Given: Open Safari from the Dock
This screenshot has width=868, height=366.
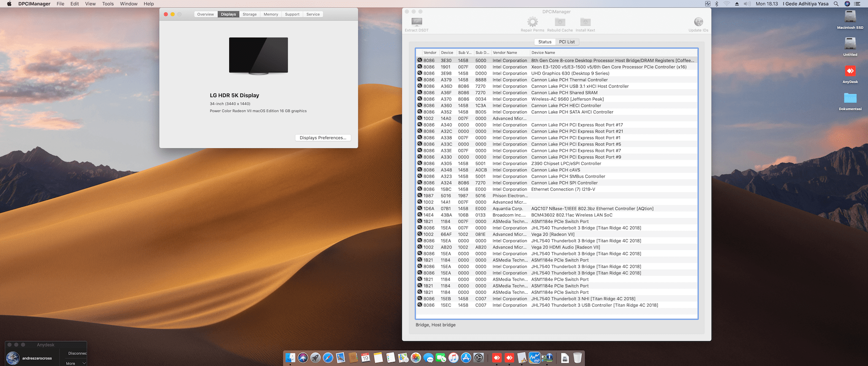Looking at the screenshot, I should coord(328,358).
